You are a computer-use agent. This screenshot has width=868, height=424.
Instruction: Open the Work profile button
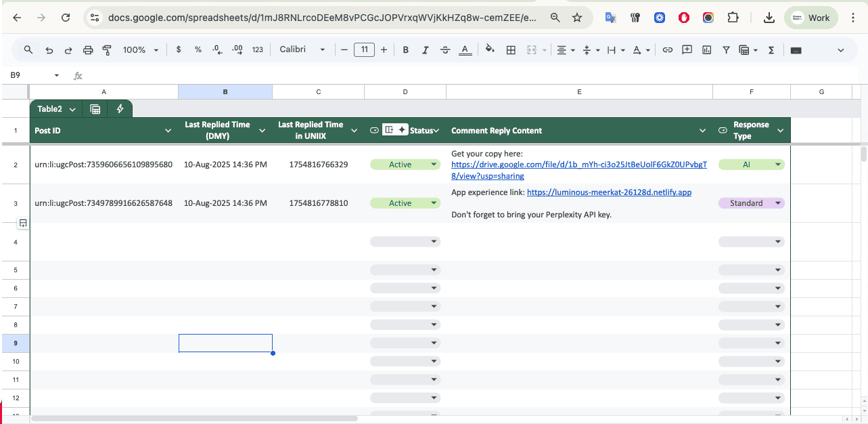tap(811, 18)
